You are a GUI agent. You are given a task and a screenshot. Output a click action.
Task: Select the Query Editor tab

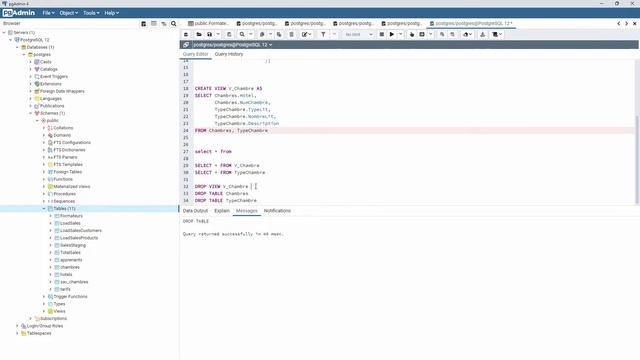click(x=196, y=54)
